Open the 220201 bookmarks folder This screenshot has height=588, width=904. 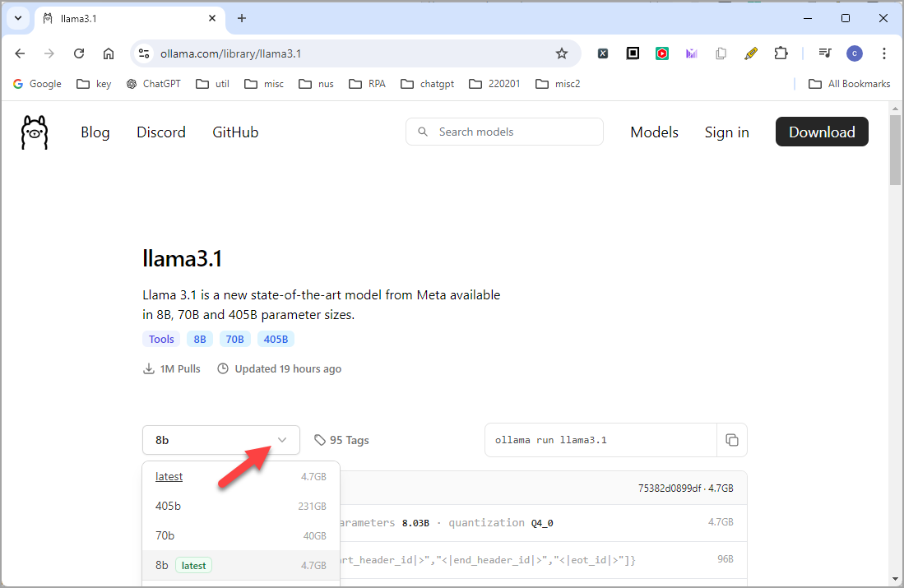(x=494, y=84)
